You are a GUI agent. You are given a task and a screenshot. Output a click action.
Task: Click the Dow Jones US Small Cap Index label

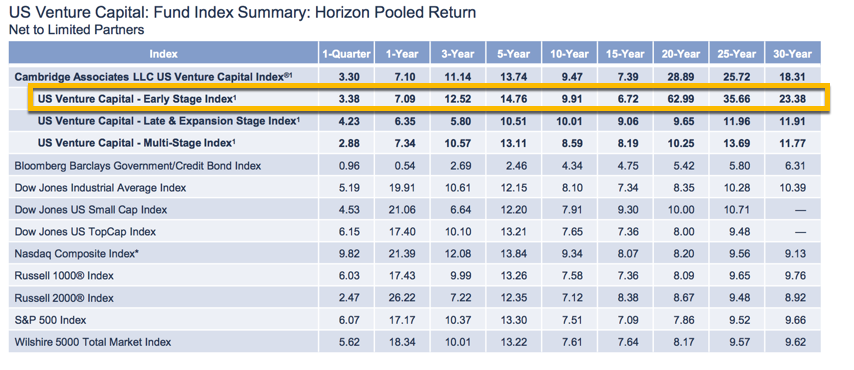91,210
